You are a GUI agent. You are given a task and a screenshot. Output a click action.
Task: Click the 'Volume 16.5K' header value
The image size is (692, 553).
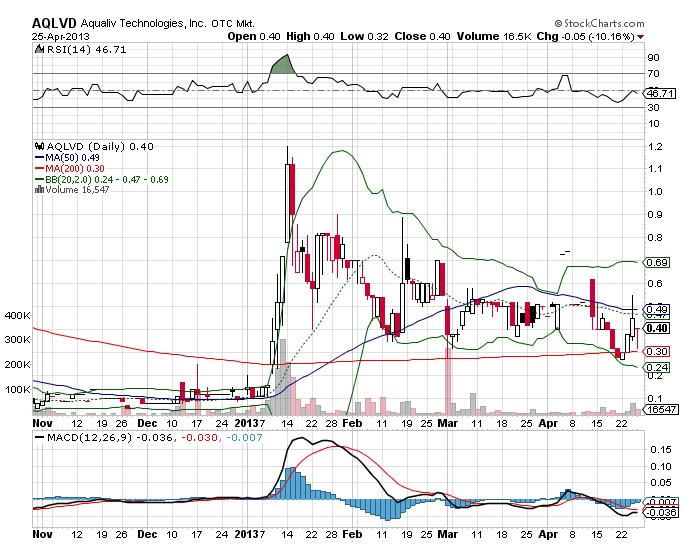tap(494, 36)
